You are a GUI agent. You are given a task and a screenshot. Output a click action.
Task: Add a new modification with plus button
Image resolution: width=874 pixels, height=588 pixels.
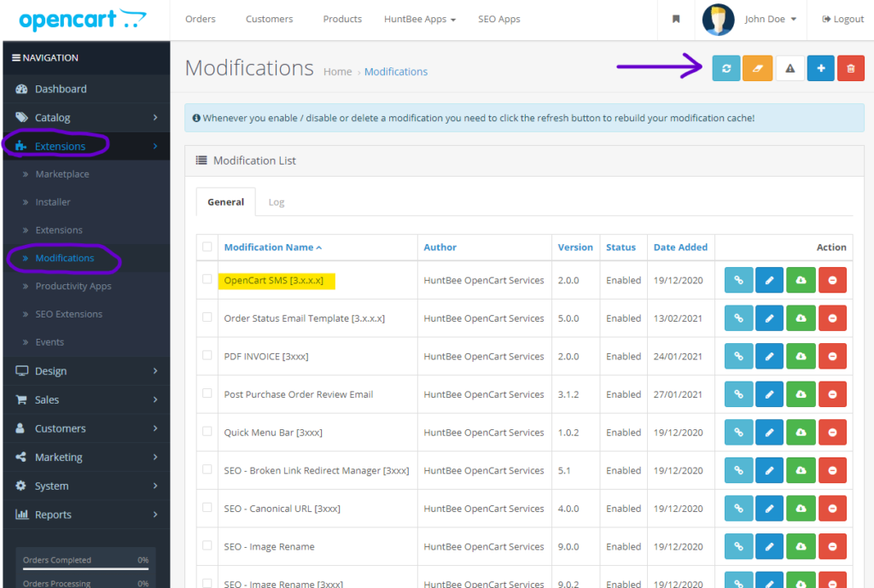pyautogui.click(x=820, y=68)
